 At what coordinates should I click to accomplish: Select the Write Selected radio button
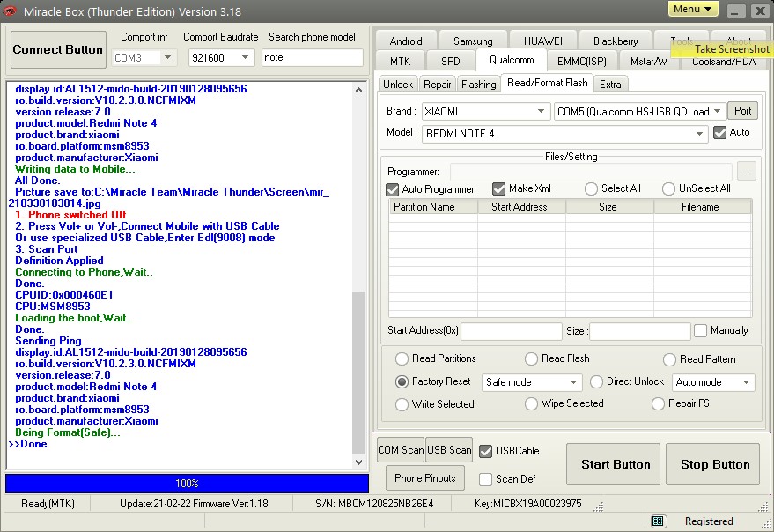[x=402, y=404]
